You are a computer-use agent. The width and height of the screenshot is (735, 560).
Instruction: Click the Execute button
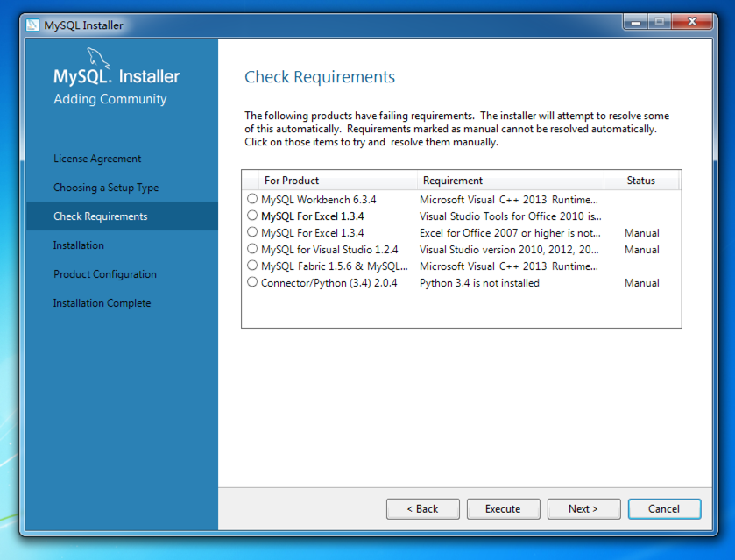click(x=504, y=509)
